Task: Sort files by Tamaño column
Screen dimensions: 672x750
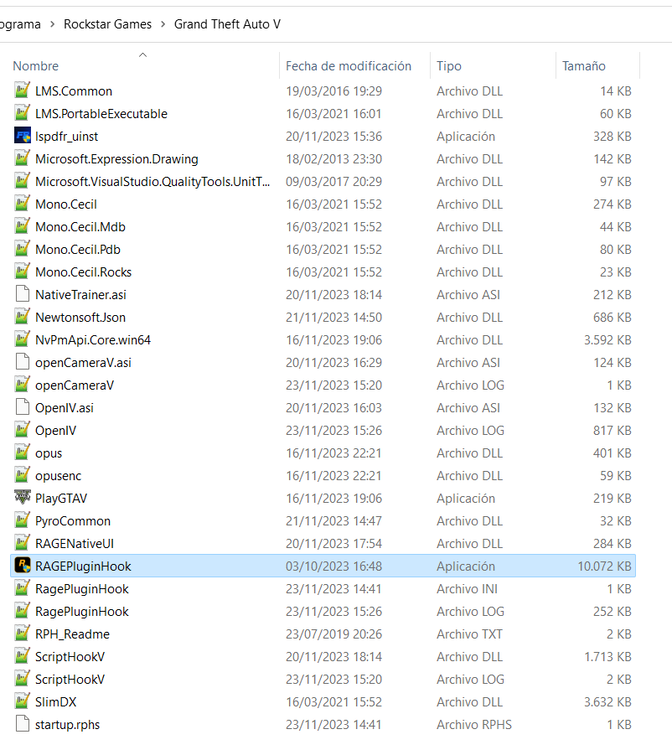Action: 584,66
